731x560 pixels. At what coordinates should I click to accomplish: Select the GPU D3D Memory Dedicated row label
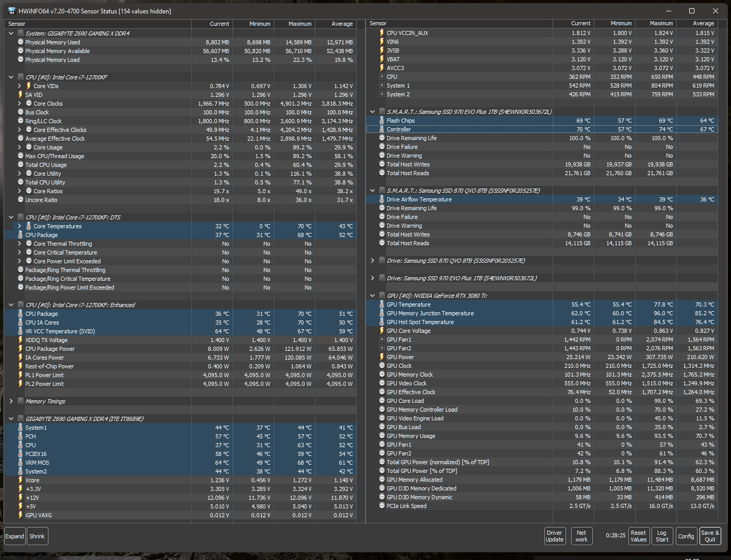[422, 488]
